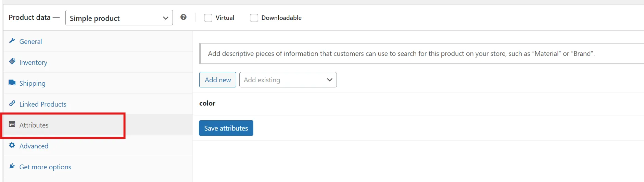Viewport: 644px width, 182px height.
Task: Select the Advanced tab label
Action: [x=34, y=146]
